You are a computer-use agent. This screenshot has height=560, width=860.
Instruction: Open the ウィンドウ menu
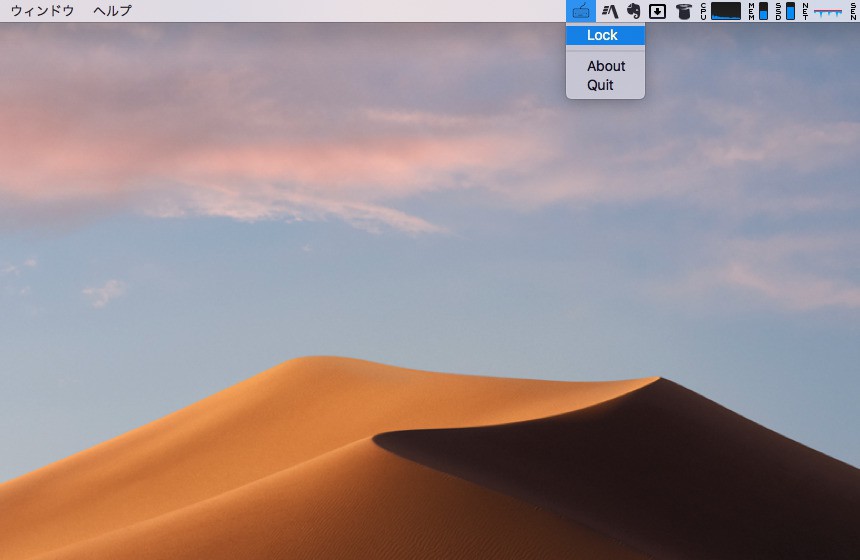(43, 11)
